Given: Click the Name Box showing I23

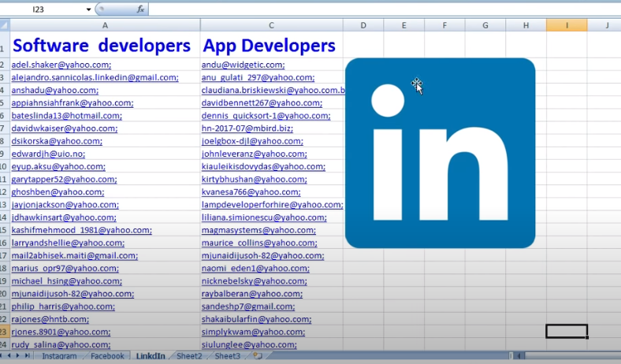Looking at the screenshot, I should (42, 9).
